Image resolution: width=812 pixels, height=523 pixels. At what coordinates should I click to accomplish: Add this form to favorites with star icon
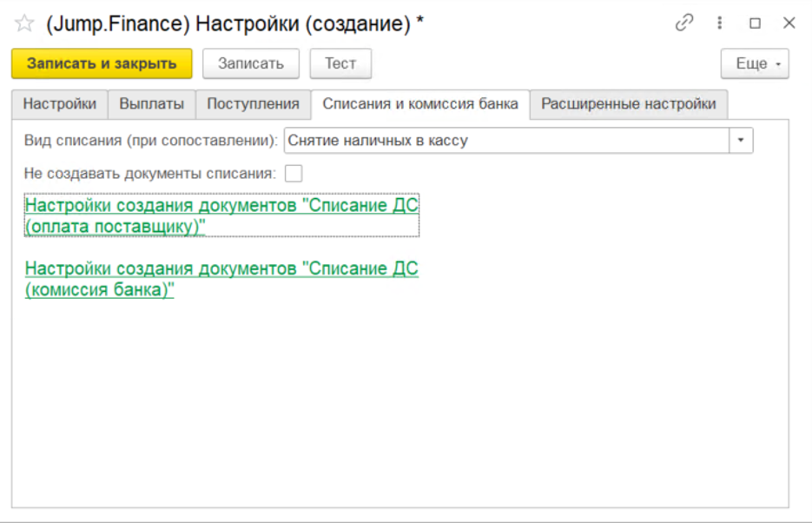(24, 23)
